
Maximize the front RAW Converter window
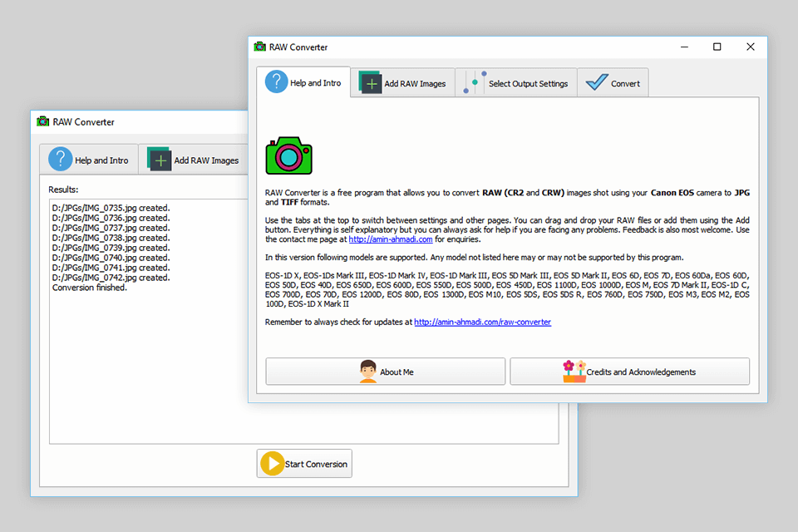(x=717, y=47)
